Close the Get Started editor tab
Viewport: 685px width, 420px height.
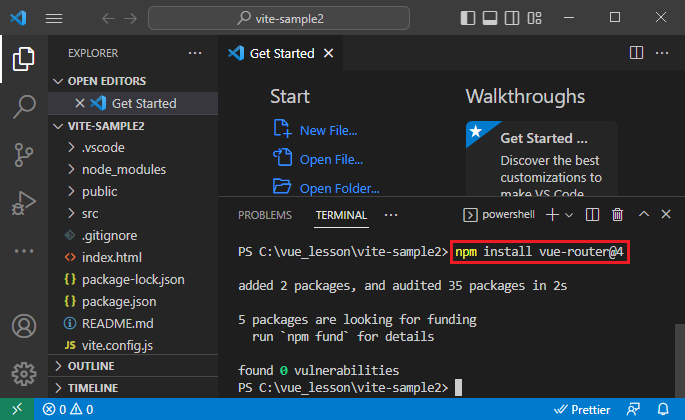pos(329,53)
